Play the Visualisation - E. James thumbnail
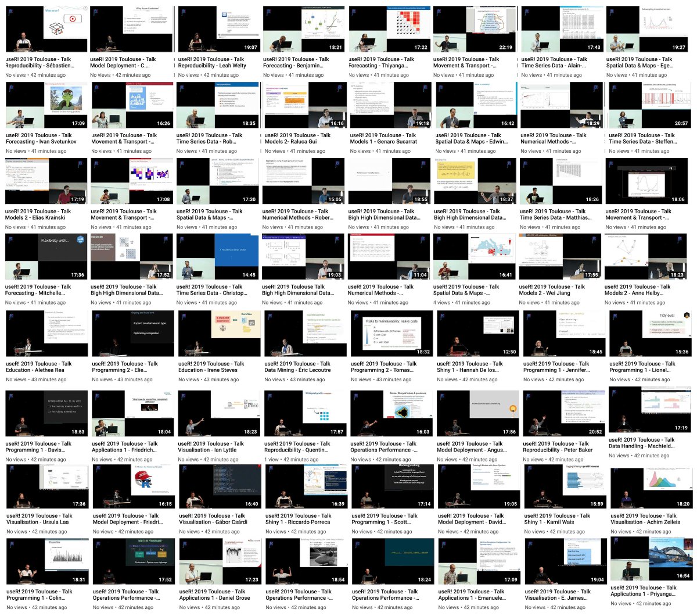Viewport: 697px width, 616px height. (x=566, y=561)
